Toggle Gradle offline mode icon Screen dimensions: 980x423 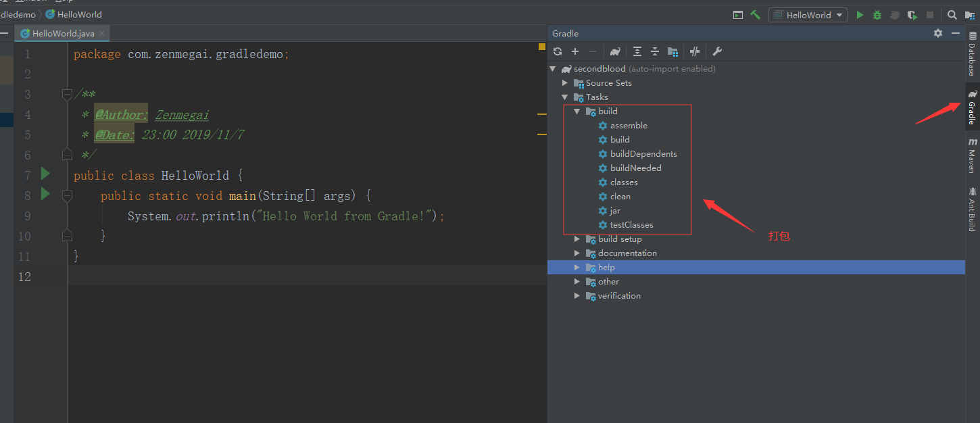695,51
